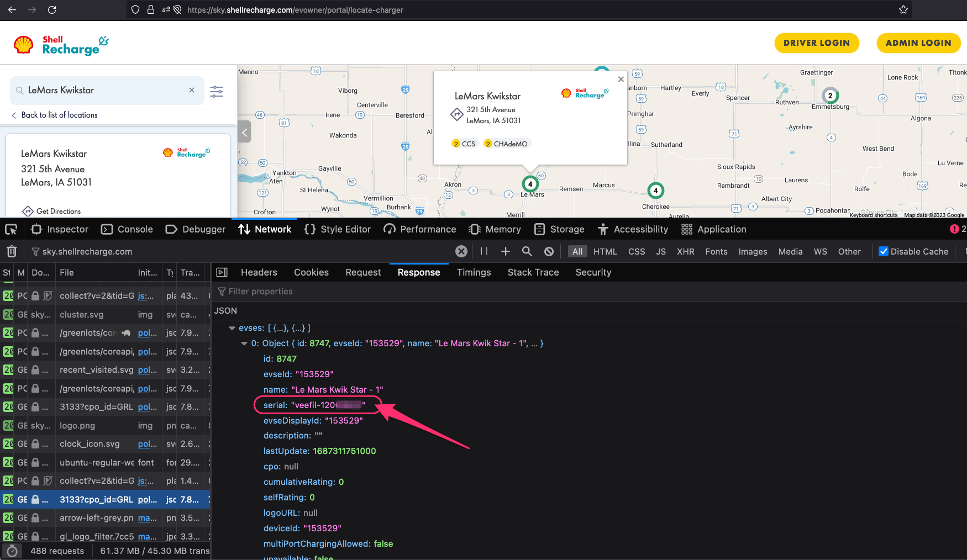Select the highlighted 3133?cpo_id=GRL request row

point(105,499)
